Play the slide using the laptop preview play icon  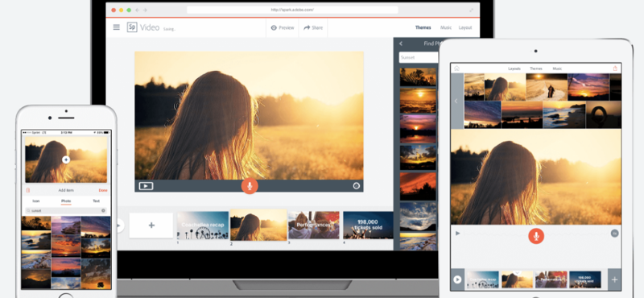click(x=146, y=186)
